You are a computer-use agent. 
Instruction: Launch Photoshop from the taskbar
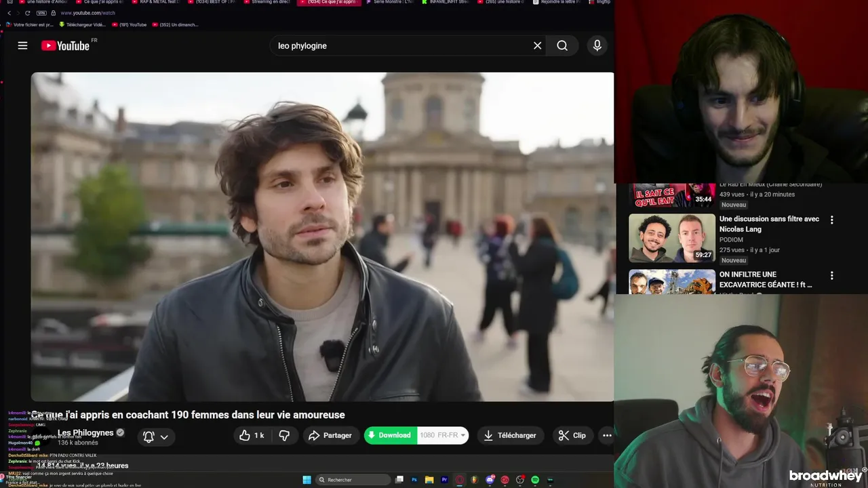click(414, 480)
